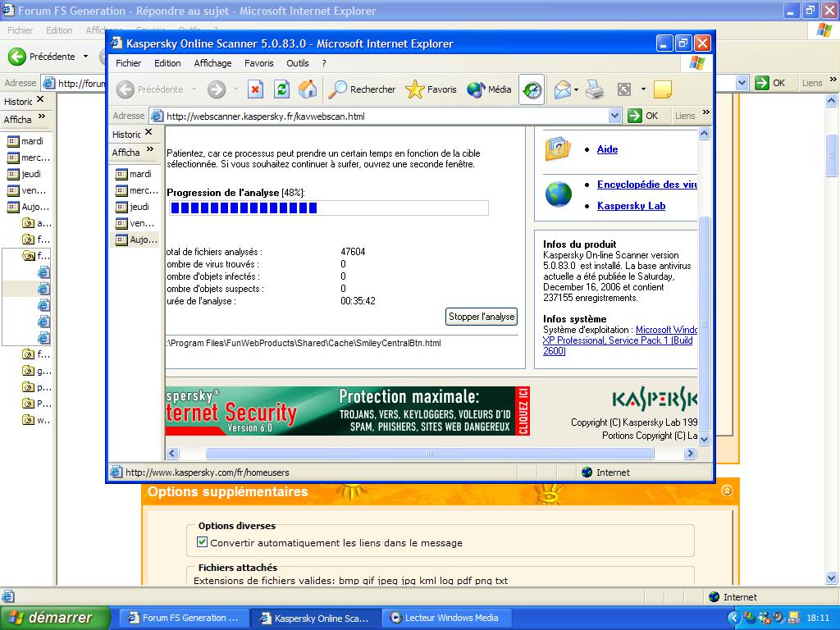Open Précédente history dropdown in Forum window
The image size is (840, 630).
tap(85, 57)
